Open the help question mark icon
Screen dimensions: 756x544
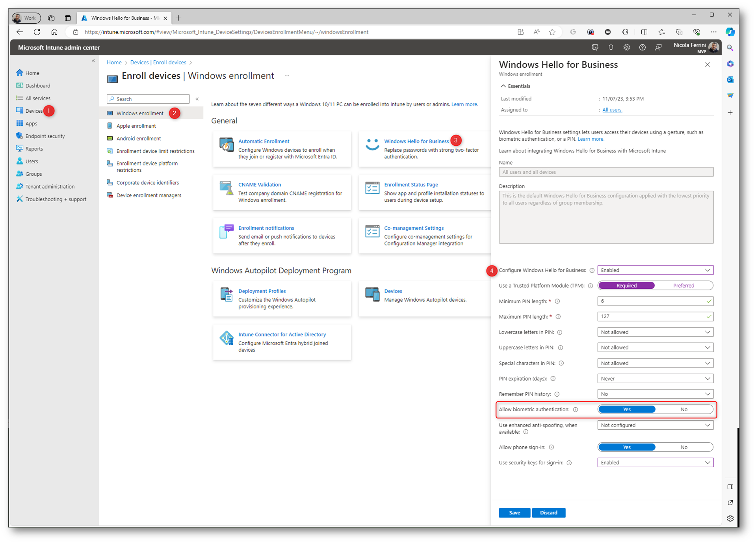[642, 47]
